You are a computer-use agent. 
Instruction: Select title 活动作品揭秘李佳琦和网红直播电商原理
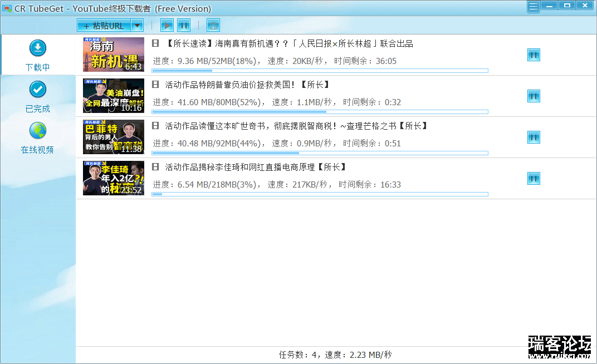(x=240, y=167)
